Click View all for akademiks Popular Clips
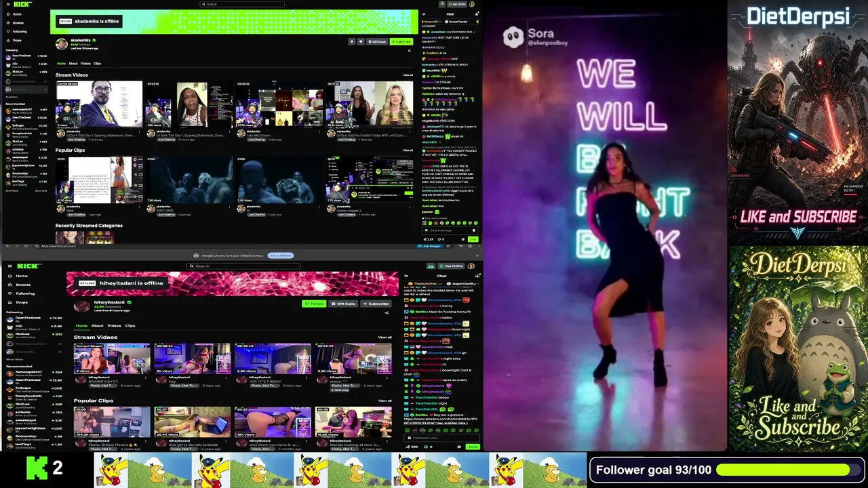This screenshot has height=488, width=868. pyautogui.click(x=408, y=150)
